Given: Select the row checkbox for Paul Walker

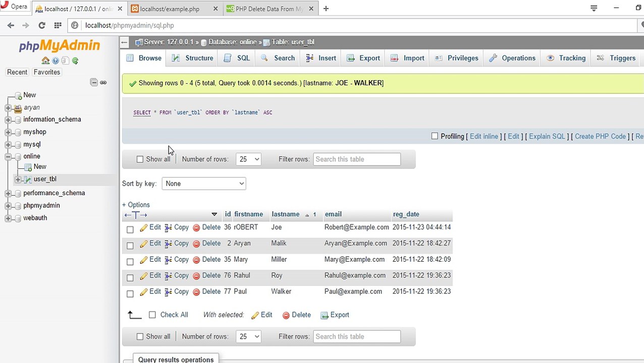Looking at the screenshot, I should coord(130,294).
